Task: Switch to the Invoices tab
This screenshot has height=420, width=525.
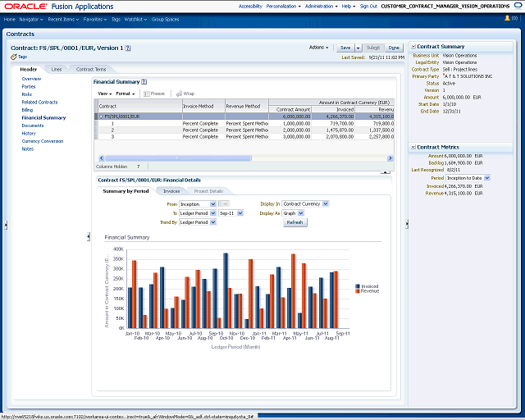Action: pyautogui.click(x=171, y=191)
